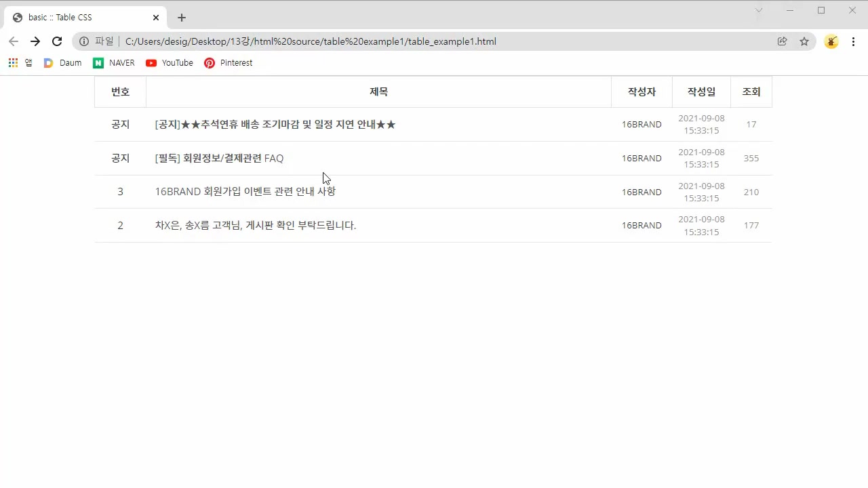The width and height of the screenshot is (868, 488).
Task: Click the Pinterest icon in the bookmarks bar
Action: tap(210, 63)
